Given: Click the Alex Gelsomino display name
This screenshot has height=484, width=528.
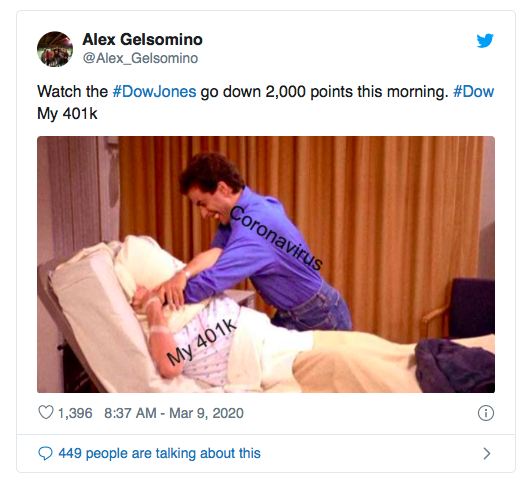Looking at the screenshot, I should point(142,40).
